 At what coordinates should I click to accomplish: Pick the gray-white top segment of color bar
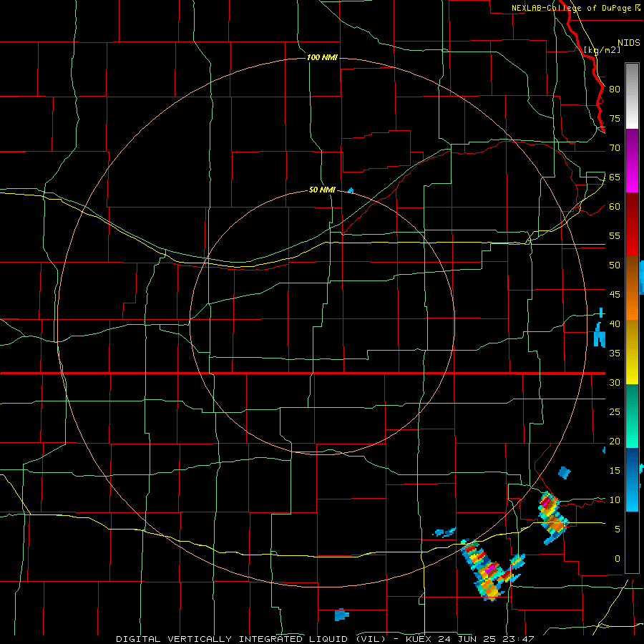click(632, 96)
